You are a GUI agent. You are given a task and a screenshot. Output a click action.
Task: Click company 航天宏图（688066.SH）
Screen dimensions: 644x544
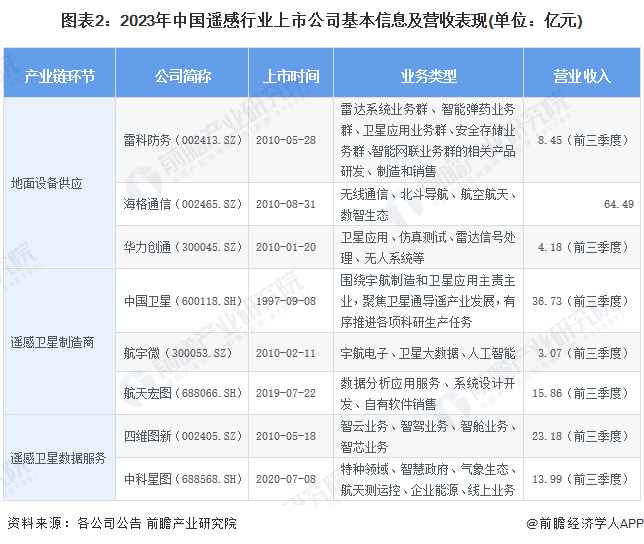point(182,393)
